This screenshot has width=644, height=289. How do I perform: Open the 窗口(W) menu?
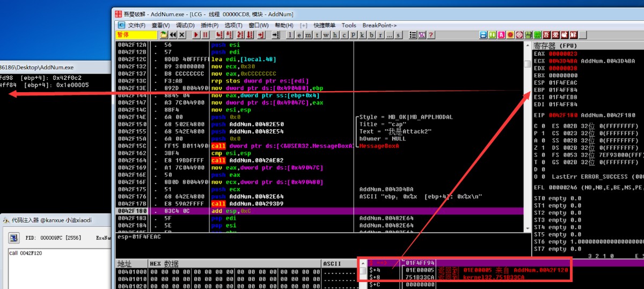coord(259,25)
